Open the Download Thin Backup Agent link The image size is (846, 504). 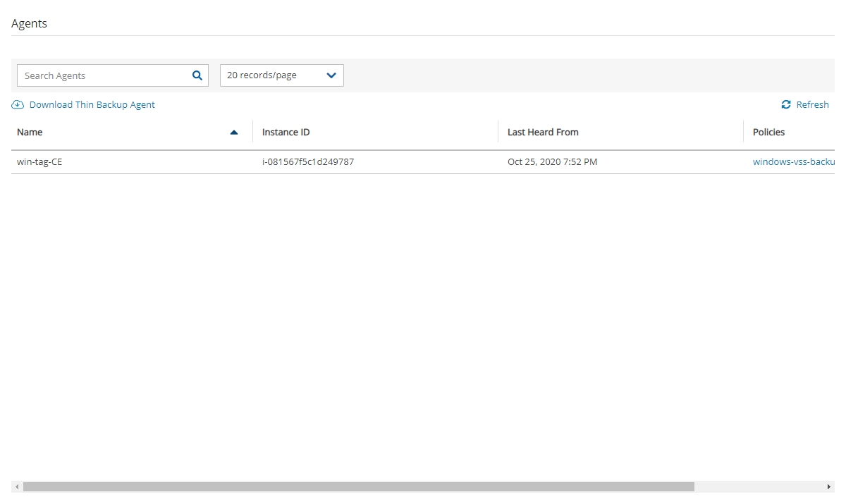pyautogui.click(x=92, y=105)
